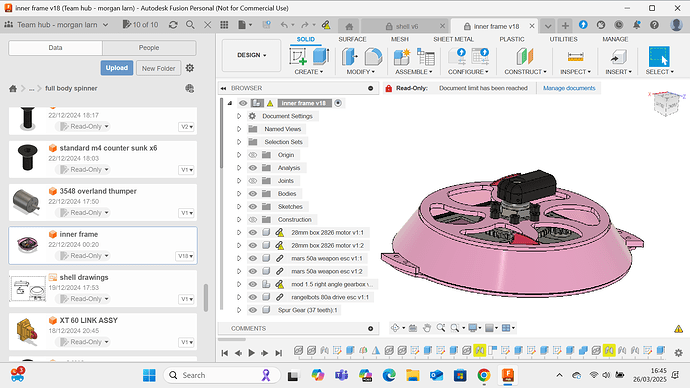Open the DESIGN workspace dropdown
This screenshot has height=388, width=690.
(252, 55)
